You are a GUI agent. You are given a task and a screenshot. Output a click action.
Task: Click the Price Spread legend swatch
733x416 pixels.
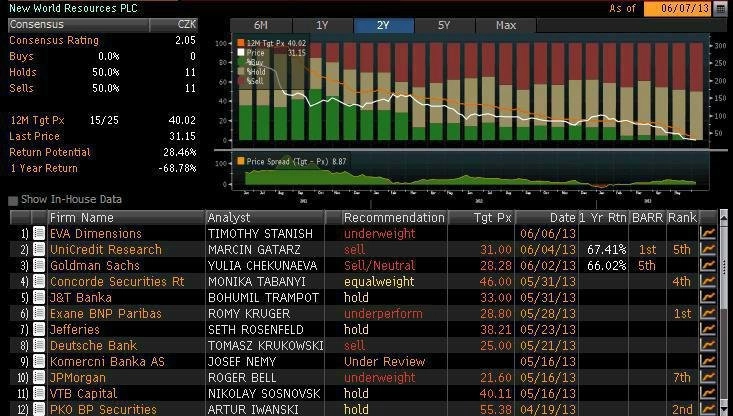241,161
